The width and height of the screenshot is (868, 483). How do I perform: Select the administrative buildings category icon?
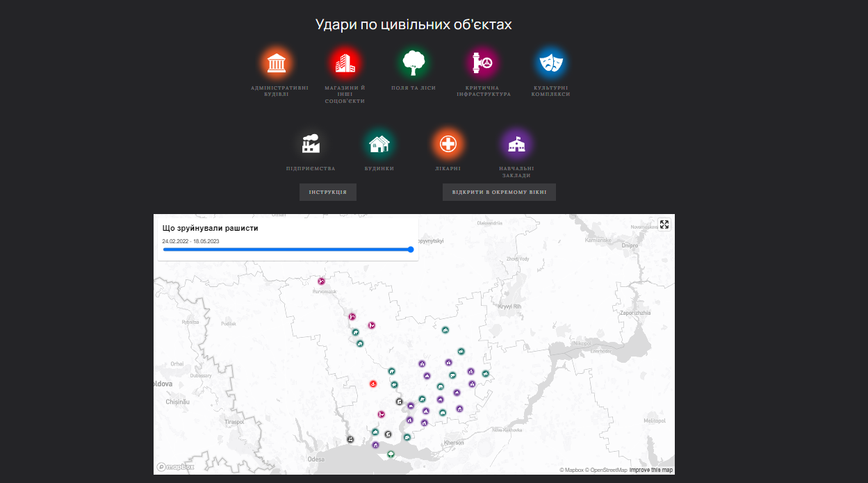(x=277, y=63)
